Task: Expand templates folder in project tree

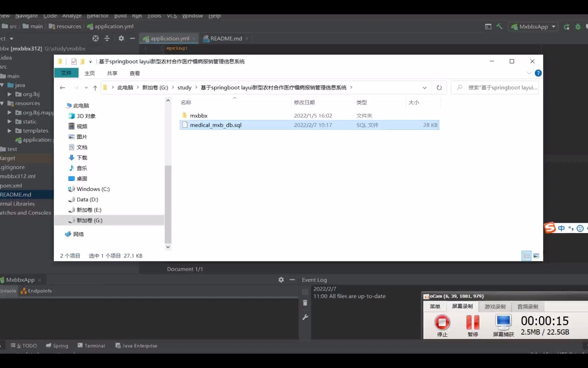Action: coord(10,131)
